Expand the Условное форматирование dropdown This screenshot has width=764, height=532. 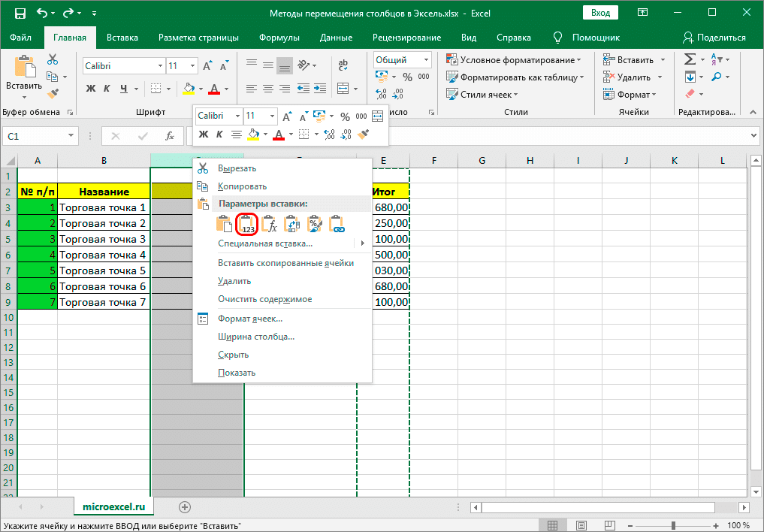(x=514, y=60)
